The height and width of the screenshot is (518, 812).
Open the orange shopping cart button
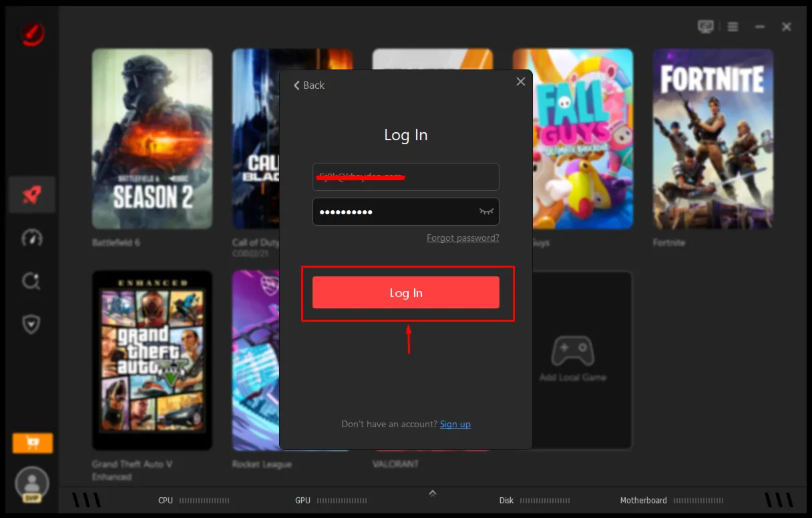(x=32, y=443)
